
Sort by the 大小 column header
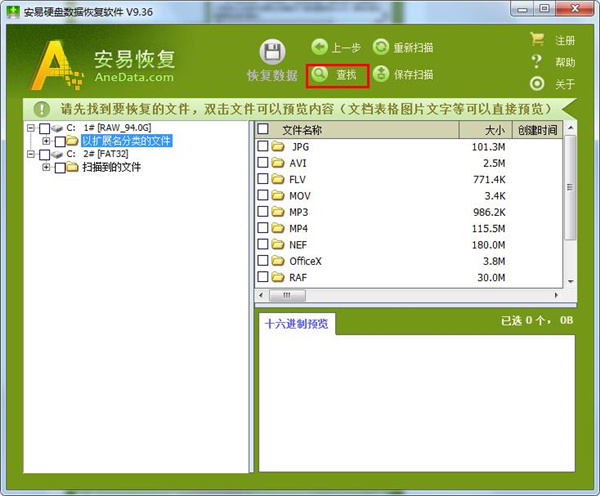(486, 130)
